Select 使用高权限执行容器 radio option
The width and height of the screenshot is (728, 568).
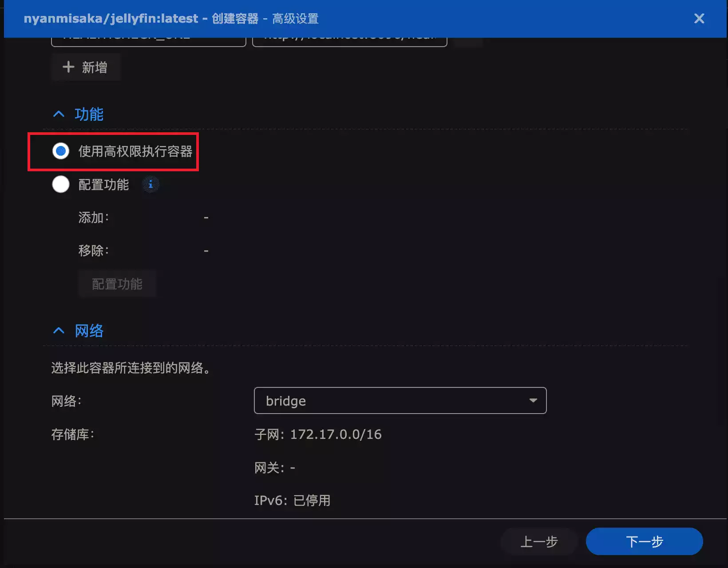tap(61, 151)
